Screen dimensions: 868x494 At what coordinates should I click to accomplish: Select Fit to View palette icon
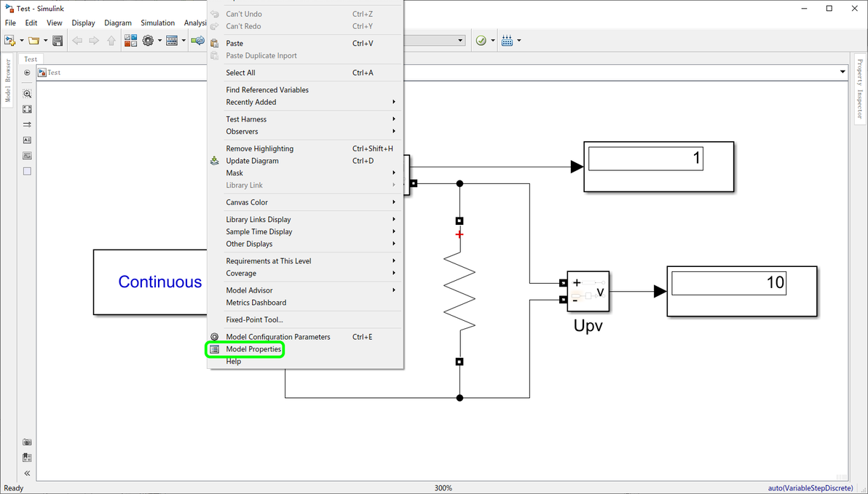coord(27,110)
